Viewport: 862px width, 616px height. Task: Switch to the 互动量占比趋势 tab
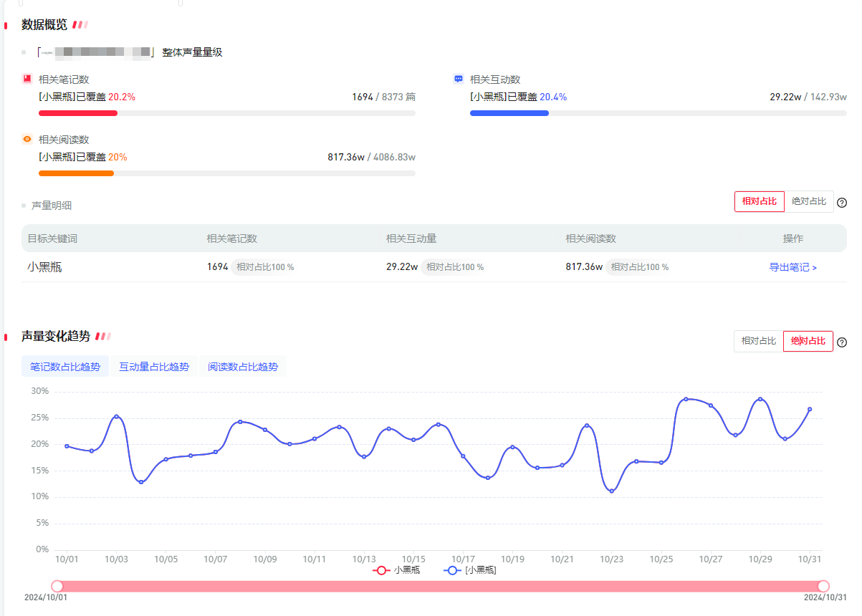pyautogui.click(x=154, y=367)
